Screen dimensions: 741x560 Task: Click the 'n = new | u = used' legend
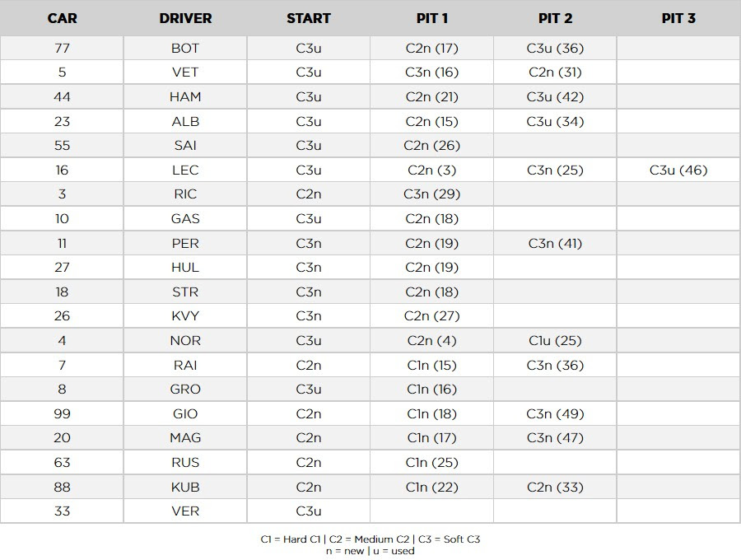pos(370,551)
